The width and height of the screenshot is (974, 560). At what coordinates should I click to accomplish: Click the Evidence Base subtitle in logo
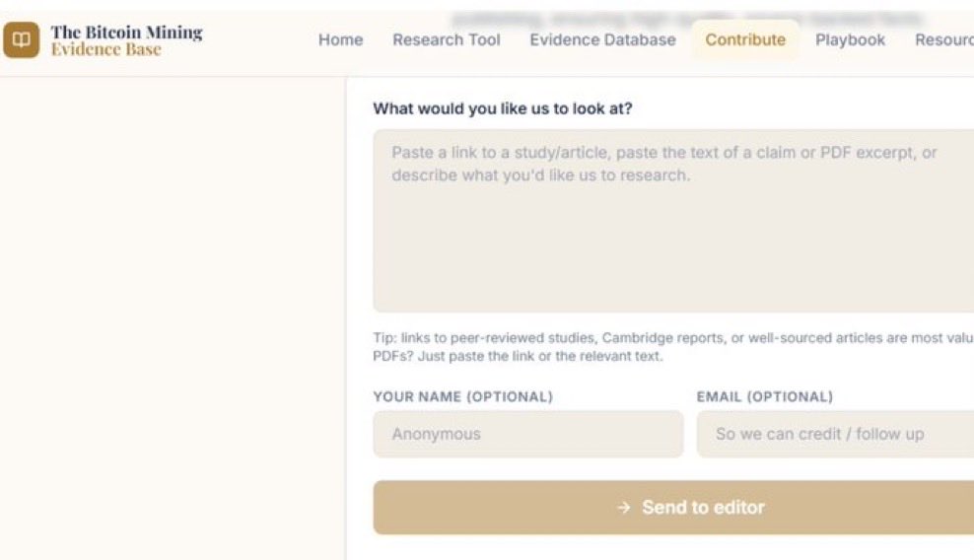[106, 49]
